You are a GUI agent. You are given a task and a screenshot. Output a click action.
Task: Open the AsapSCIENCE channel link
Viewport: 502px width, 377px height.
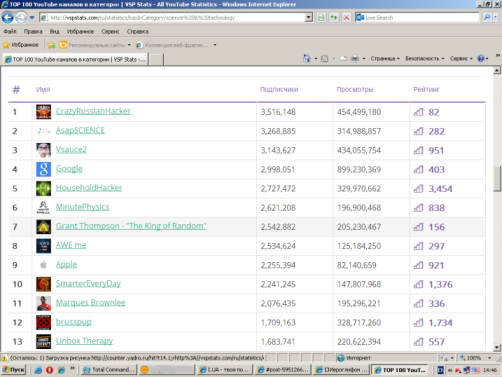[80, 130]
